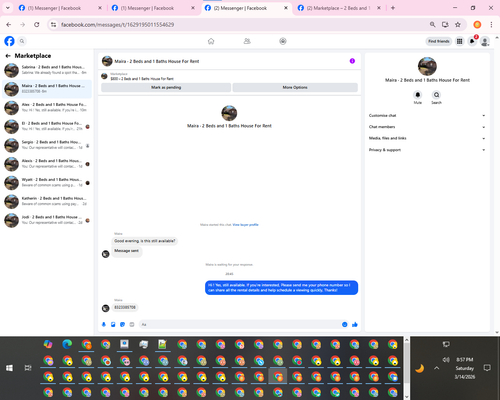The height and width of the screenshot is (400, 500).
Task: Open the Groups icon in top navigation
Action: (x=283, y=41)
